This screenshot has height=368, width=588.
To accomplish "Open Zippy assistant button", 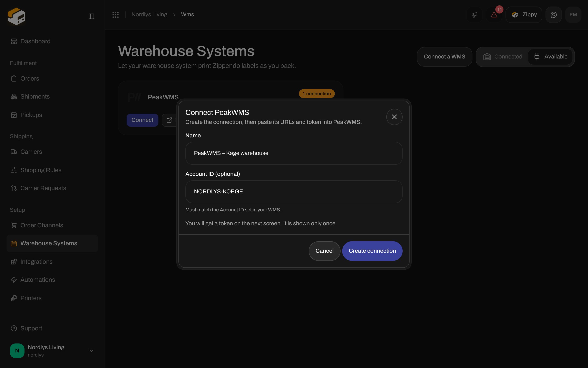I will 524,15.
